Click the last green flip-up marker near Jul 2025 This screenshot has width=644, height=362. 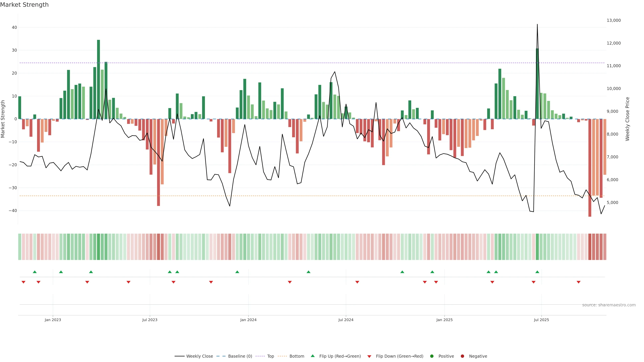click(537, 272)
